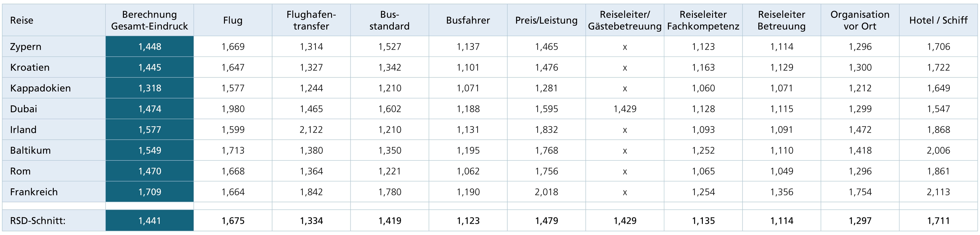The image size is (980, 235).
Task: Select the RSD-Schnitt row label
Action: pyautogui.click(x=38, y=221)
